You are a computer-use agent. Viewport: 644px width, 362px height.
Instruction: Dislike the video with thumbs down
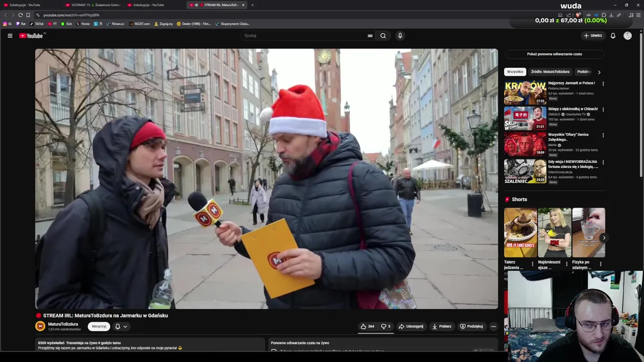pos(385,326)
